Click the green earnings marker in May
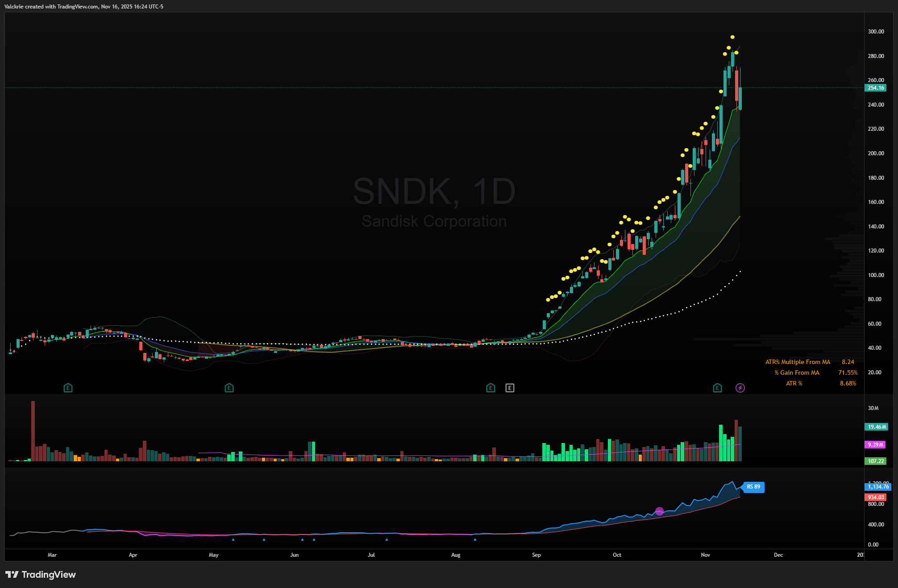 229,388
